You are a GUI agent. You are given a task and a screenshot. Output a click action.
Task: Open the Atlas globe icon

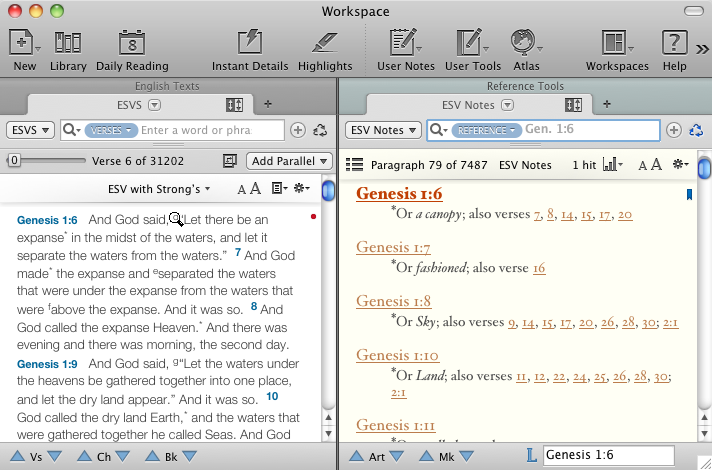524,43
